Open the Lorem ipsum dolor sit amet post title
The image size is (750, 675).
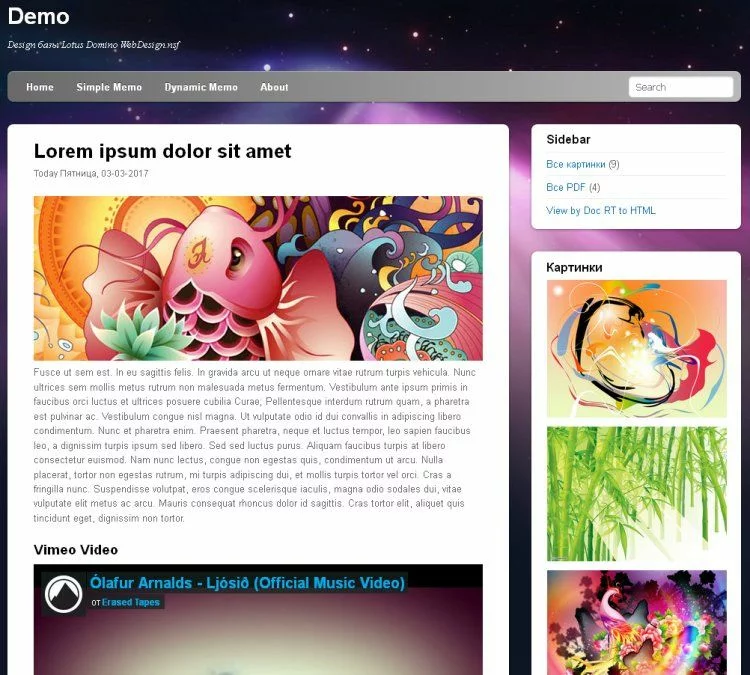point(162,151)
